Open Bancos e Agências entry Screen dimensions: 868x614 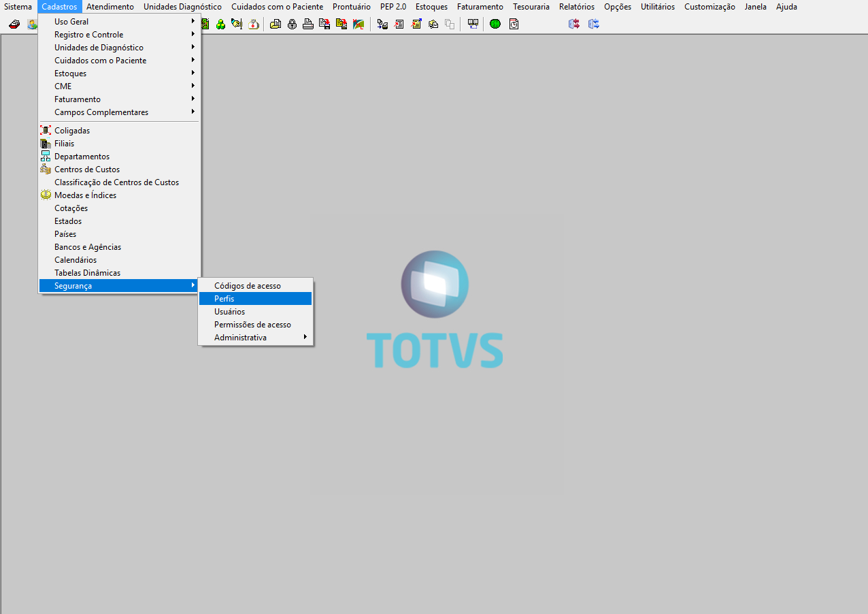click(119, 247)
